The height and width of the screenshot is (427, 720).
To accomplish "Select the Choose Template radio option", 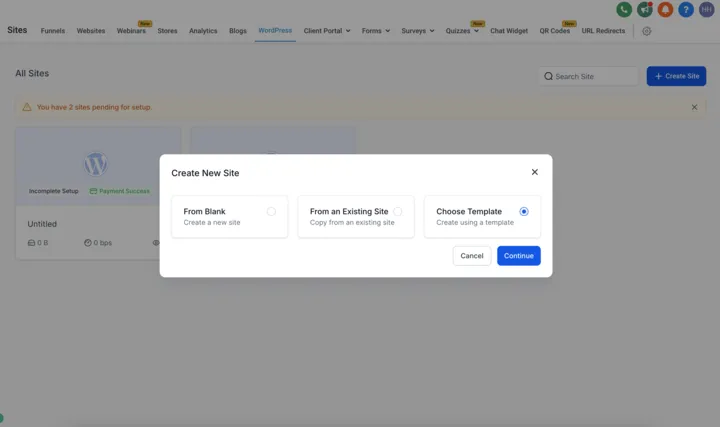I will (523, 211).
